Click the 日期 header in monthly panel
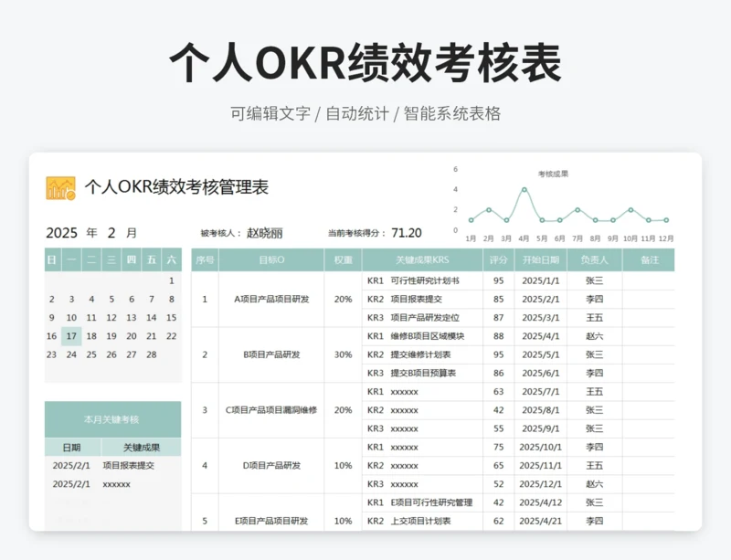 tap(72, 448)
